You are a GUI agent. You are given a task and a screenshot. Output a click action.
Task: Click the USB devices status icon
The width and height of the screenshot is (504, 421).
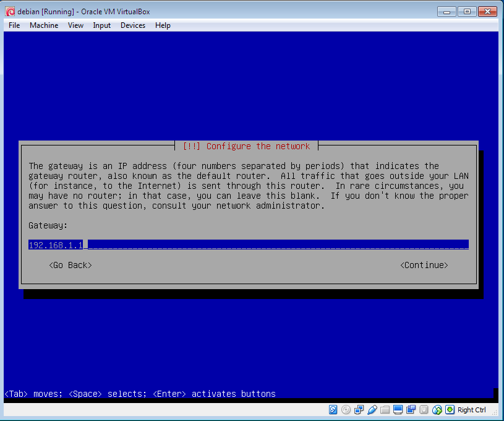click(x=372, y=409)
